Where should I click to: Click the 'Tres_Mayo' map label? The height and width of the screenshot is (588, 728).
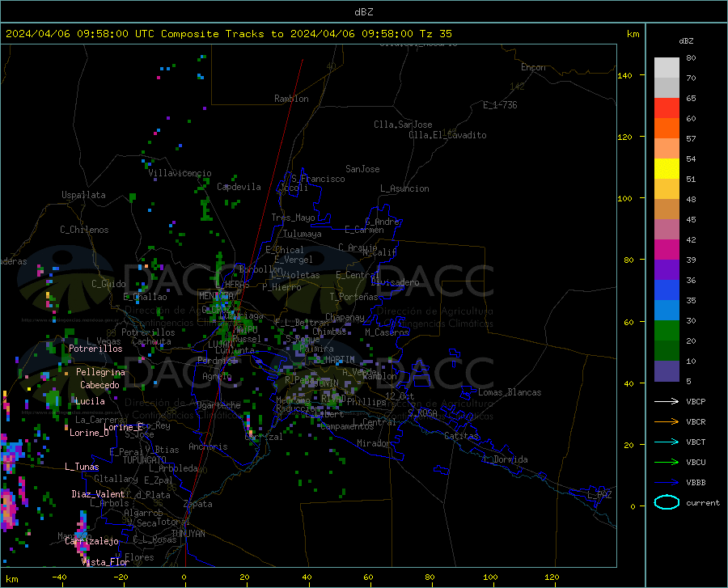pos(293,218)
